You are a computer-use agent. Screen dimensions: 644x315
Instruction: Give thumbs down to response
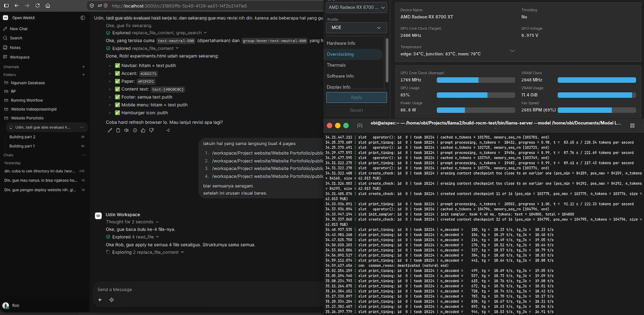point(151,130)
